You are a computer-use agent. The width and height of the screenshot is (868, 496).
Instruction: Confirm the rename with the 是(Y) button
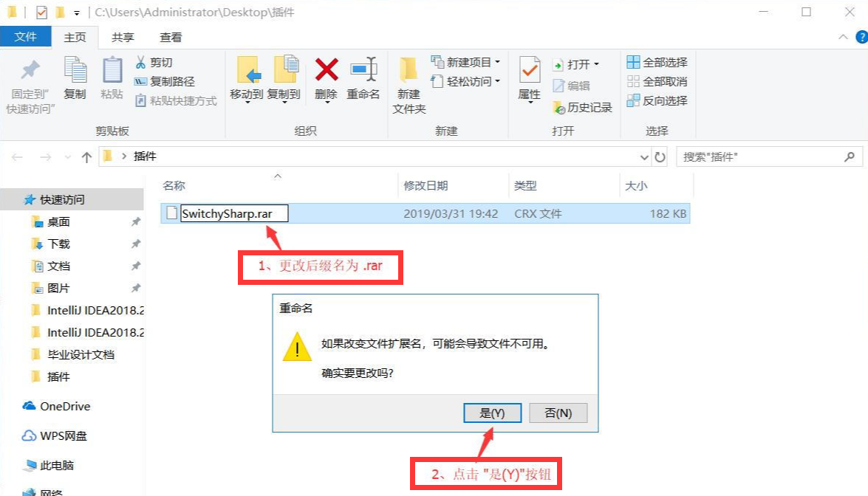click(x=492, y=413)
